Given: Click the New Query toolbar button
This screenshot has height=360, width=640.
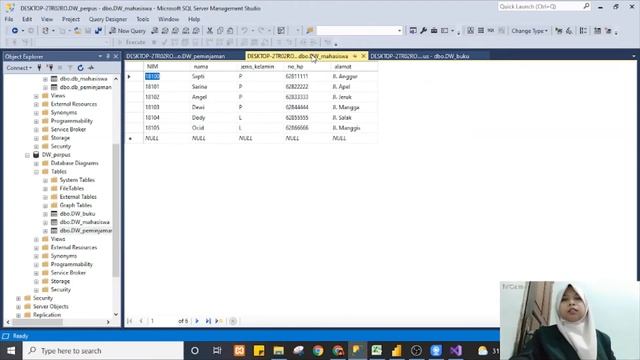Looking at the screenshot, I should point(127,31).
